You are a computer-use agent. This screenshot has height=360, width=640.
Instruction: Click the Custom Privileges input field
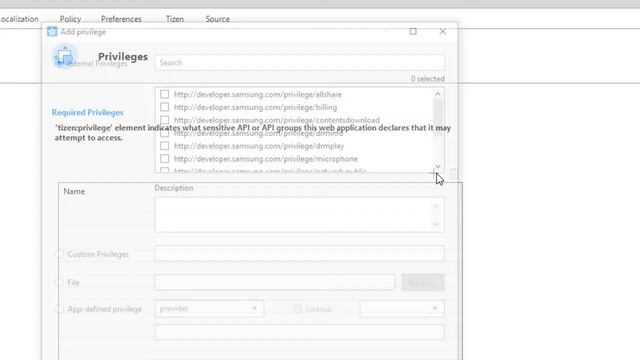[300, 253]
